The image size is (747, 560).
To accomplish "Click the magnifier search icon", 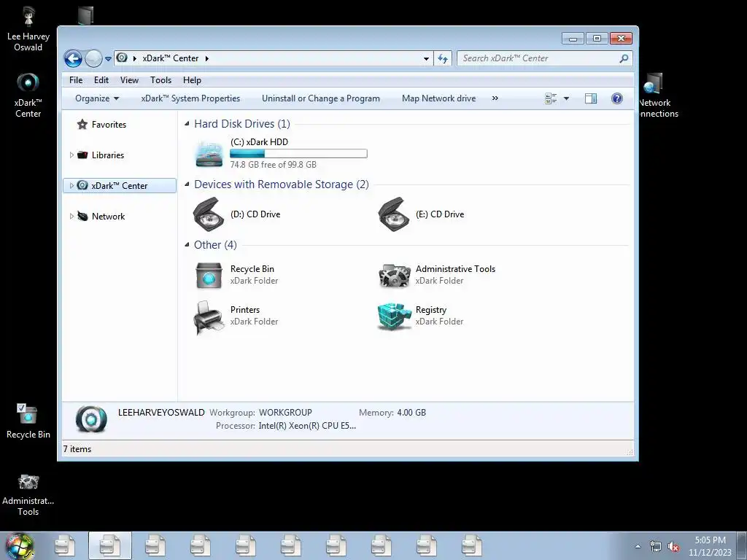I will [624, 58].
